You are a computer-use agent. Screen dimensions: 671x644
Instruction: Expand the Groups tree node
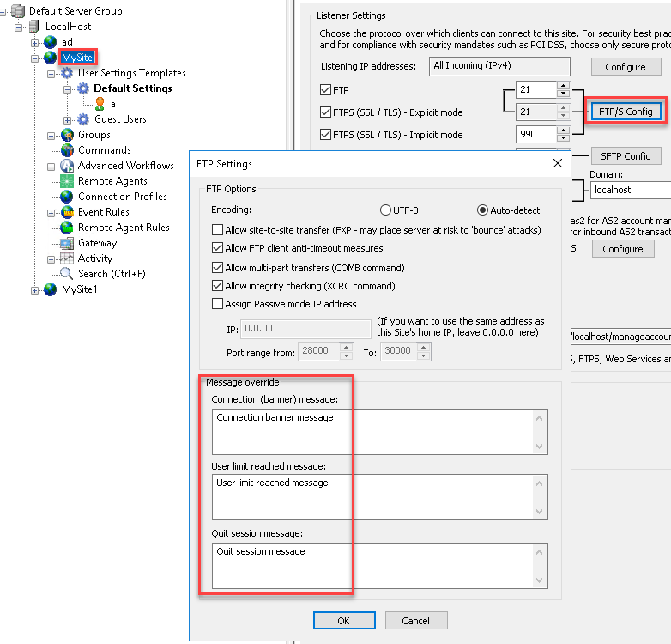51,135
